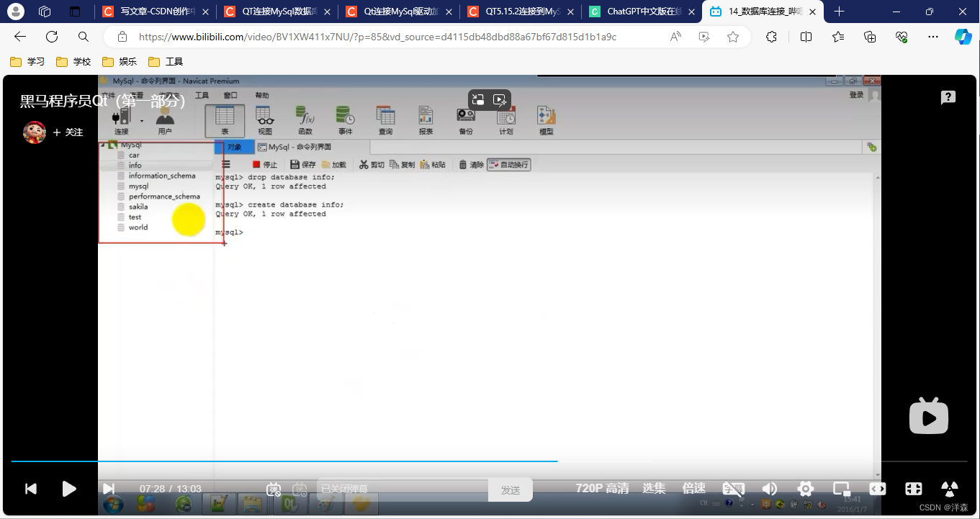
Task: Click the video enhance icon in address bar
Action: pos(704,37)
